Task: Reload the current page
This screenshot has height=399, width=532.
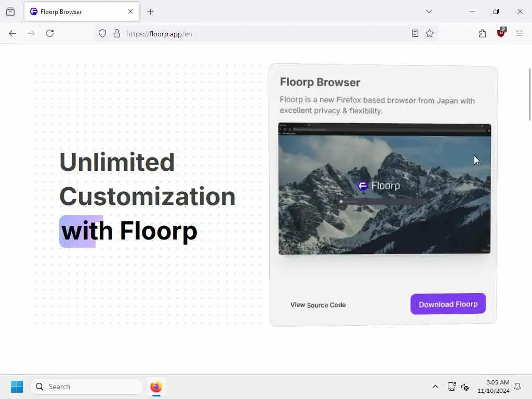Action: click(50, 33)
